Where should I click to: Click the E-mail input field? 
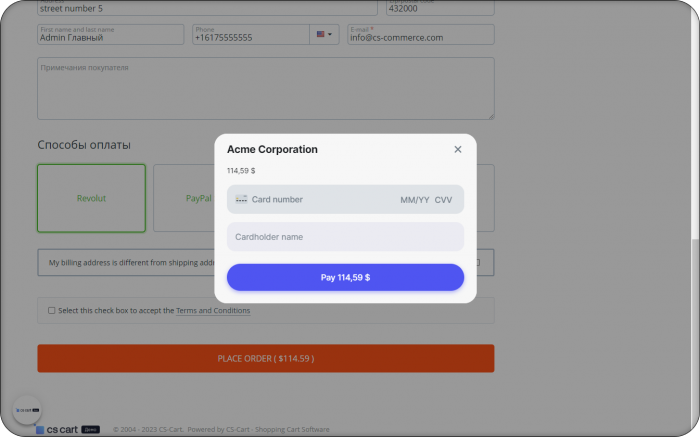[421, 34]
